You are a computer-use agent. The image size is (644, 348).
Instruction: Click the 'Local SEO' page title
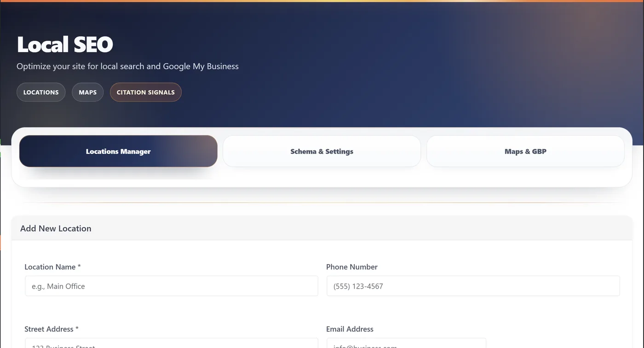[x=65, y=45]
